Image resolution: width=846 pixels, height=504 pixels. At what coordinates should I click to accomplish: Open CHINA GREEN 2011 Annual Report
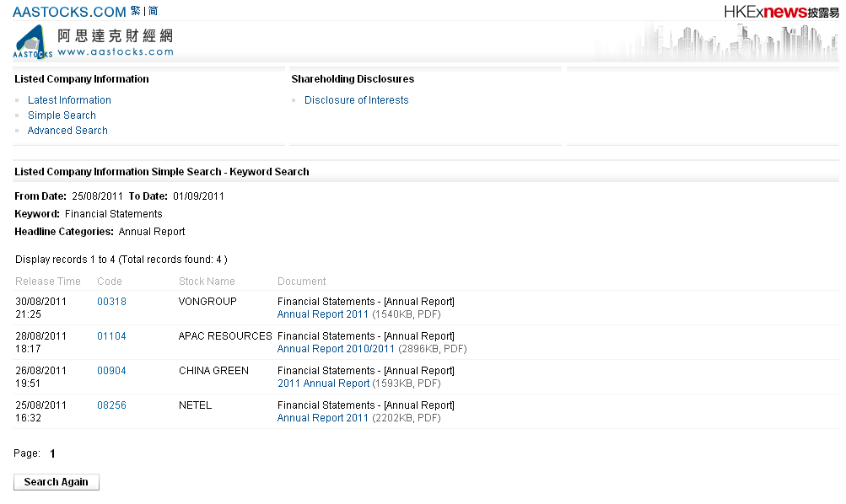(x=323, y=383)
